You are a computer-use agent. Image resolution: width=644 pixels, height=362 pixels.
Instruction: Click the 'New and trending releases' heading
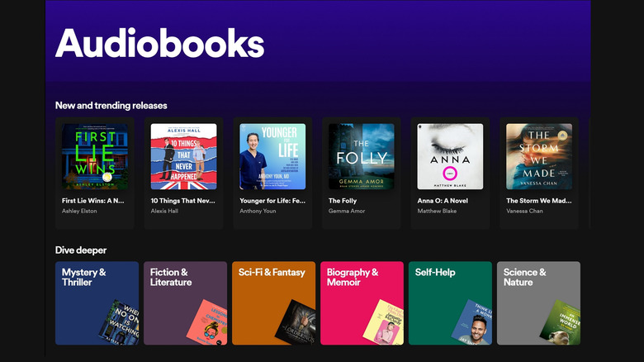coord(111,106)
